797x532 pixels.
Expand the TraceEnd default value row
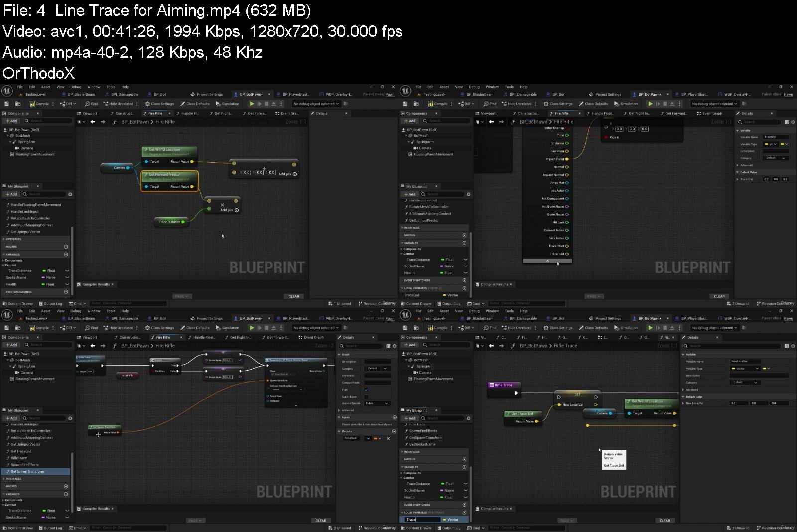click(x=738, y=179)
